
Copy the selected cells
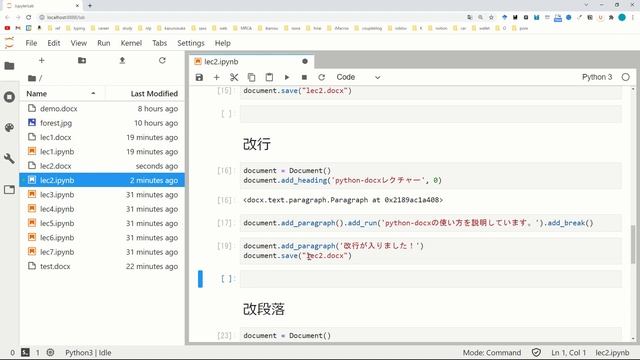(x=251, y=77)
